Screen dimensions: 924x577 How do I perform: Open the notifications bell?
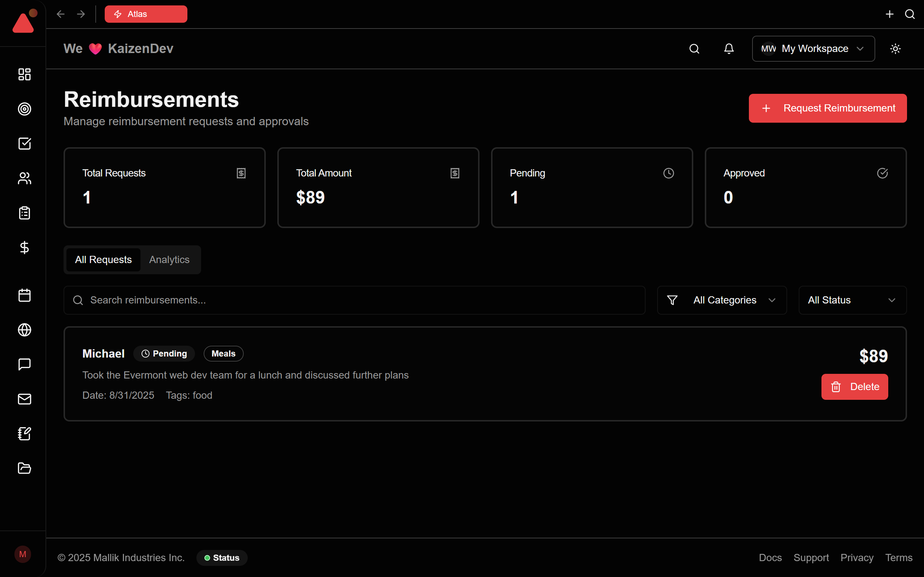tap(729, 49)
